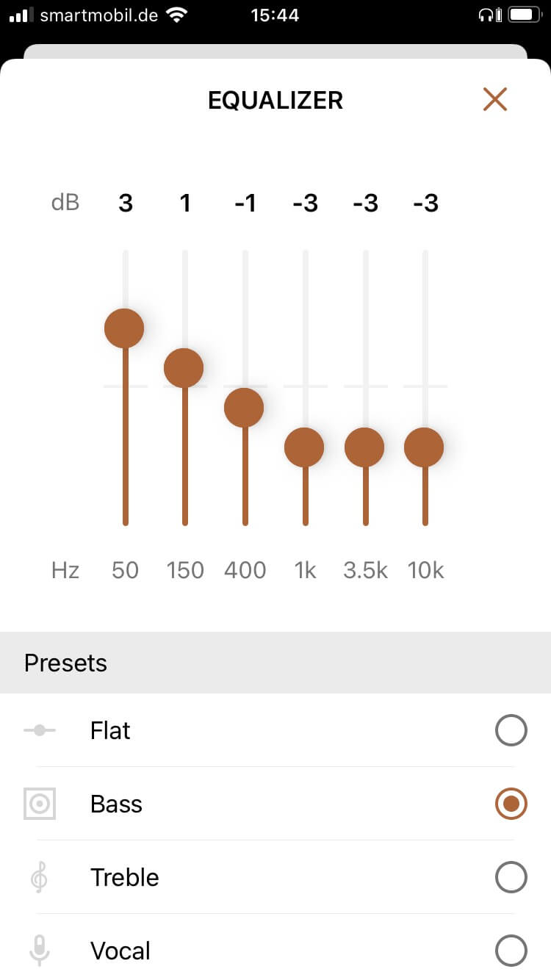The height and width of the screenshot is (980, 551).
Task: Click the 3.5k Hz slider knob
Action: point(364,447)
